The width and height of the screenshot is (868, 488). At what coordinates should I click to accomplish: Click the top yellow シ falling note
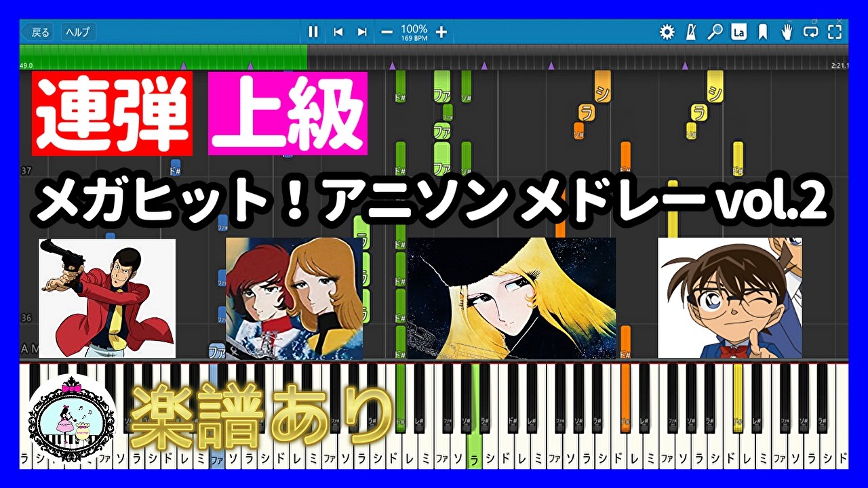(715, 87)
